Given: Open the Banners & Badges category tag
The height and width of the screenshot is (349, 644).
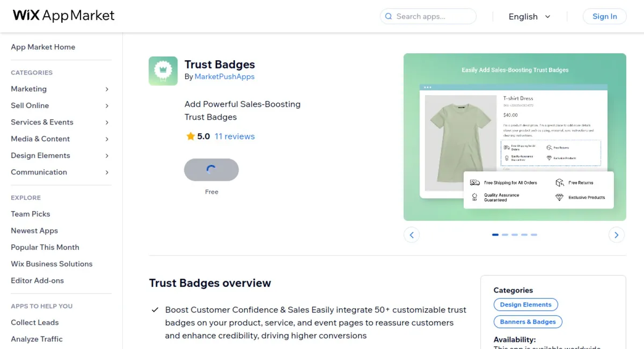Looking at the screenshot, I should (528, 322).
